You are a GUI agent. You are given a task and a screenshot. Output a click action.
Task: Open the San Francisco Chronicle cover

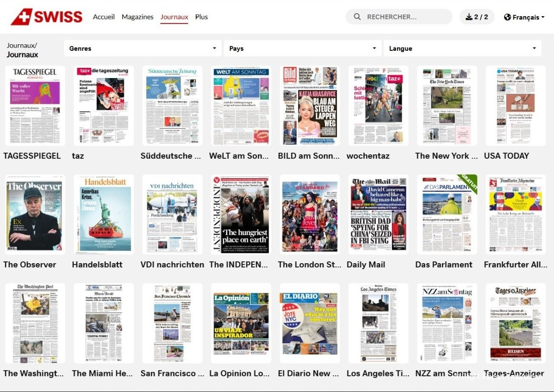click(173, 324)
